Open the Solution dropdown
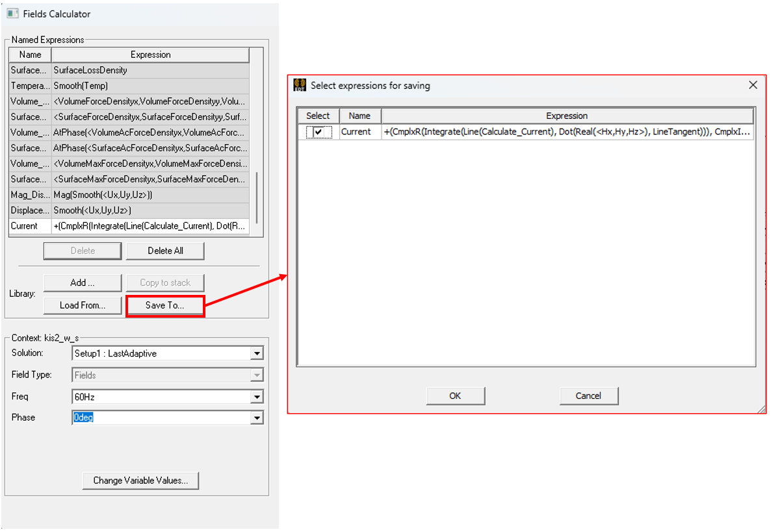771x532 pixels. (x=257, y=354)
